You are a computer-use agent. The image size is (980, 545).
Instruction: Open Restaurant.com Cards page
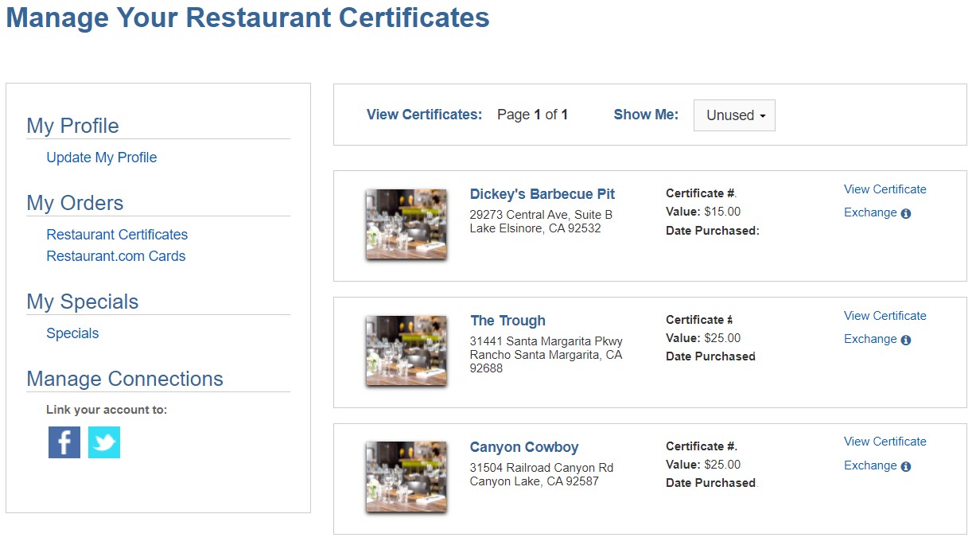[x=115, y=255]
